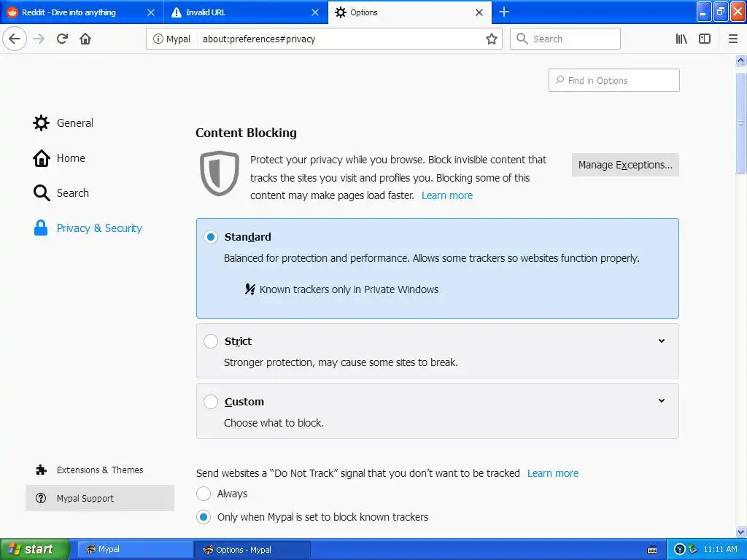
Task: Close the Options tab
Action: click(479, 12)
